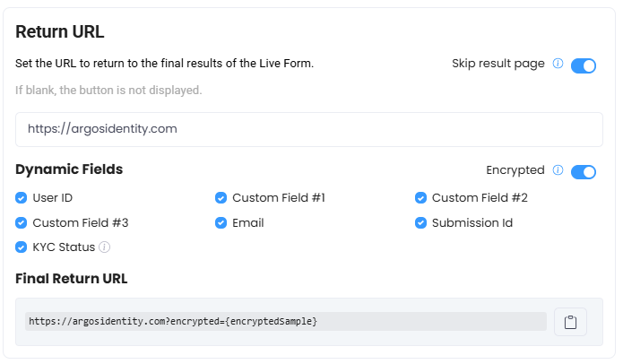Click the KYC Status info icon
The height and width of the screenshot is (364, 623).
point(104,247)
